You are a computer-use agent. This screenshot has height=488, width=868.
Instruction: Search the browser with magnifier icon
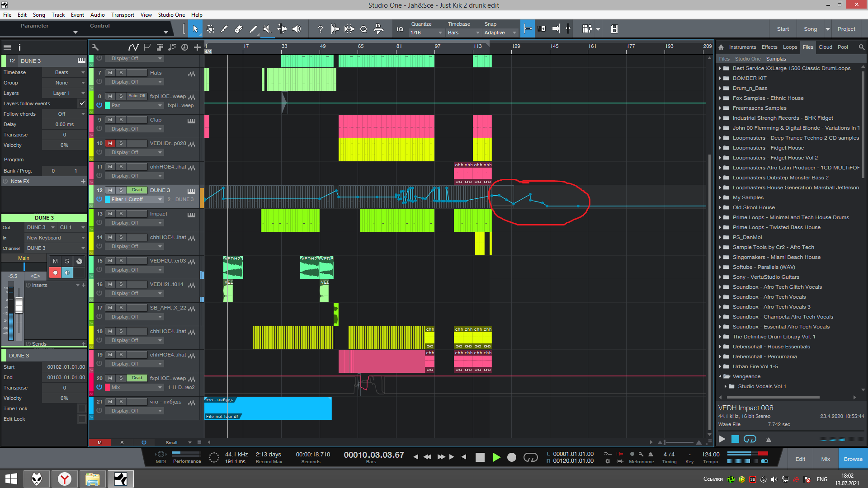862,47
